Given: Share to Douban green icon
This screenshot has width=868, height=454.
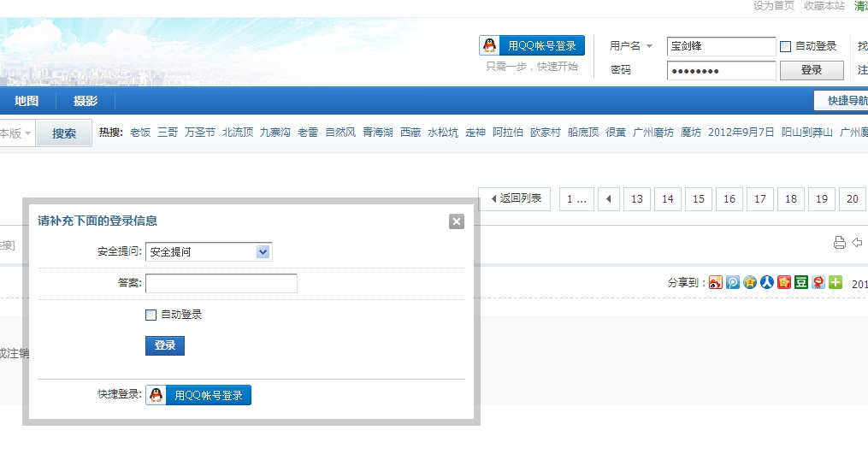Looking at the screenshot, I should (x=801, y=282).
